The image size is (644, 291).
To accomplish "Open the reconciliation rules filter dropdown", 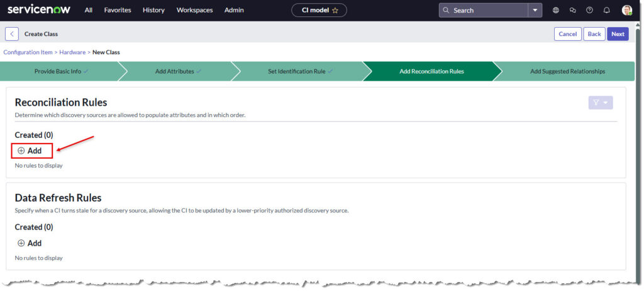I will [x=600, y=103].
